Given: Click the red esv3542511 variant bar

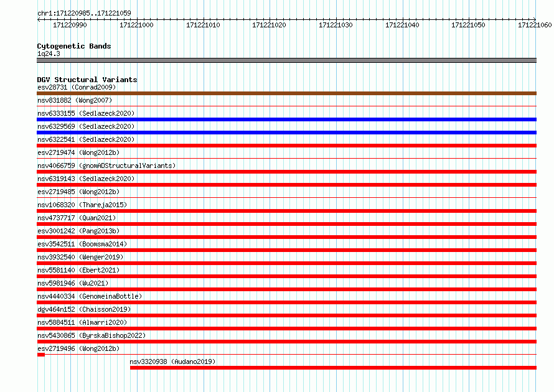Looking at the screenshot, I should (x=286, y=250).
